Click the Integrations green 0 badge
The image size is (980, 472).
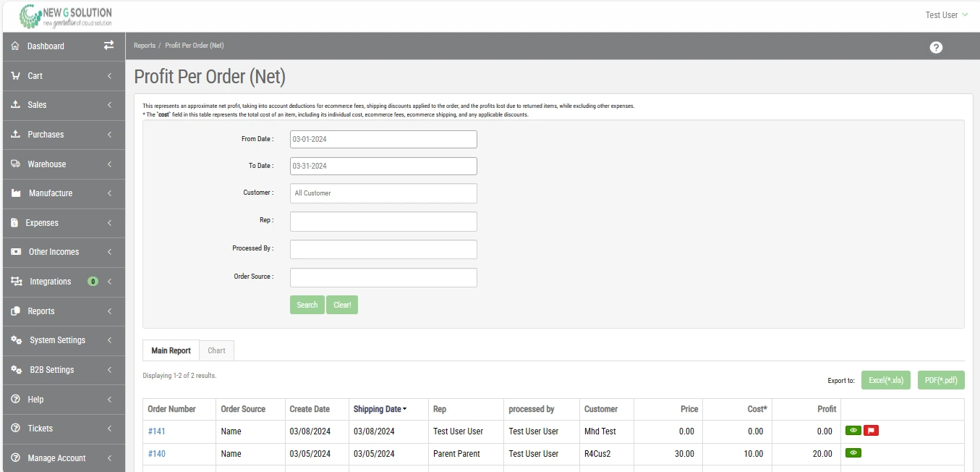coord(93,282)
